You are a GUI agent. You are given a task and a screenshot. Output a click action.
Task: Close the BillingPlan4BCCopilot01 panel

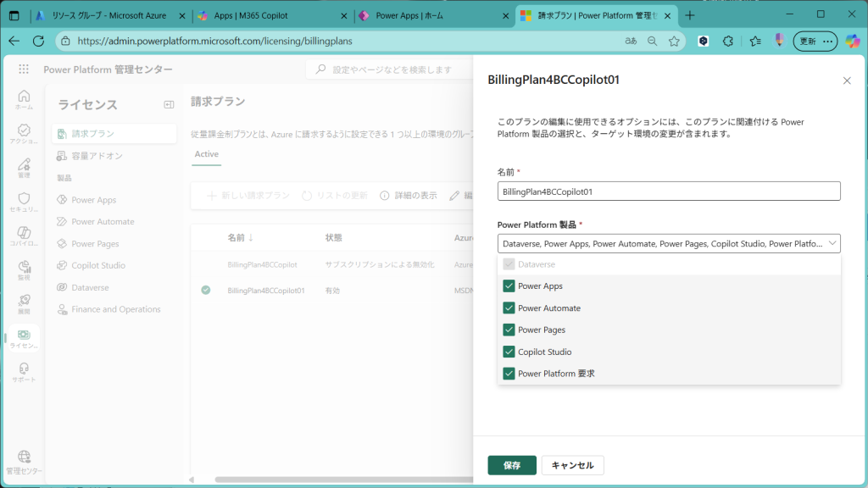846,80
